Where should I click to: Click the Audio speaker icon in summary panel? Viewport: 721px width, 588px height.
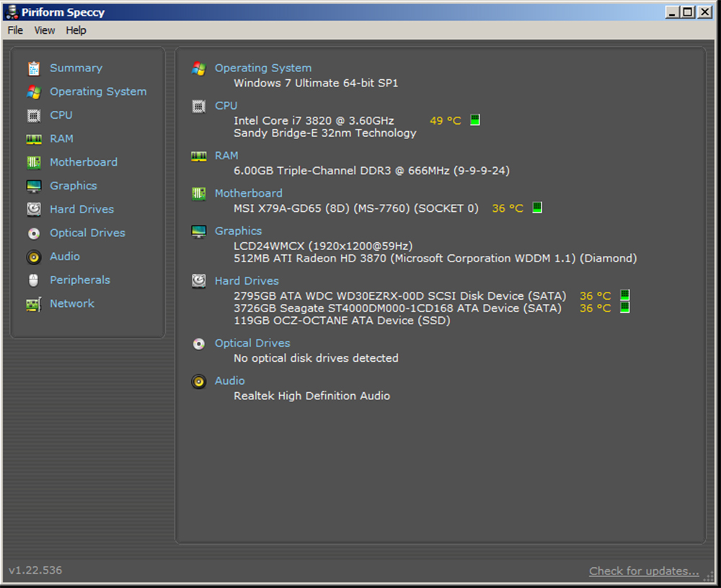click(199, 381)
